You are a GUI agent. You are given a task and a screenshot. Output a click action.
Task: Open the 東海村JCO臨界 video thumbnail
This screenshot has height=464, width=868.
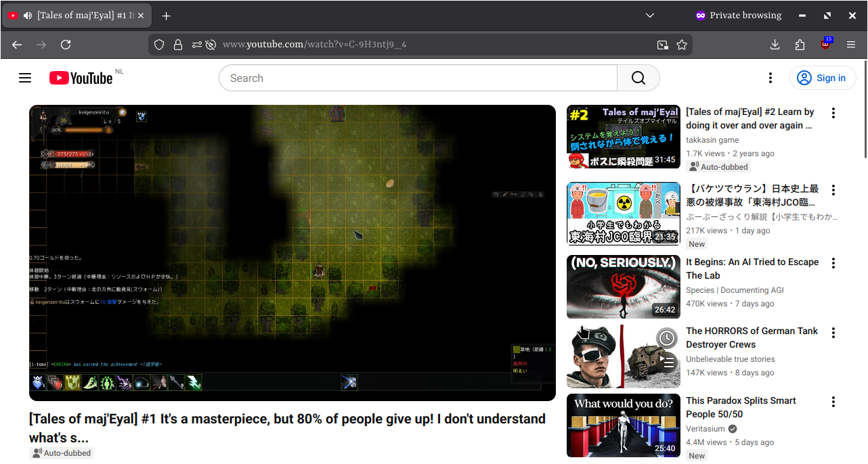point(624,213)
